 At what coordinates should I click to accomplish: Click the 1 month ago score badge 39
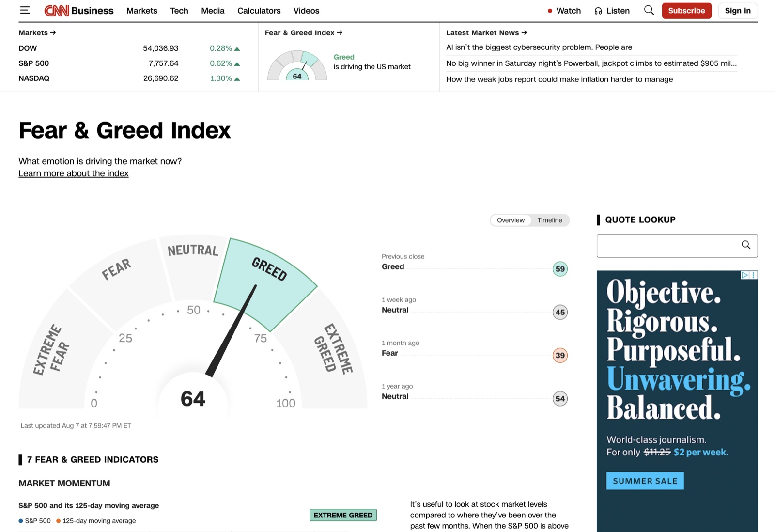(x=560, y=355)
